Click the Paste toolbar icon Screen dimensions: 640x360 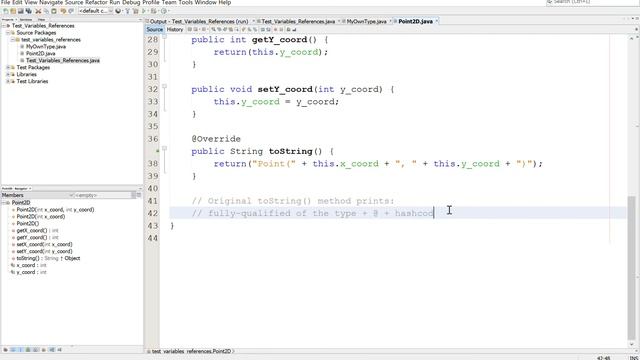pyautogui.click(x=54, y=11)
